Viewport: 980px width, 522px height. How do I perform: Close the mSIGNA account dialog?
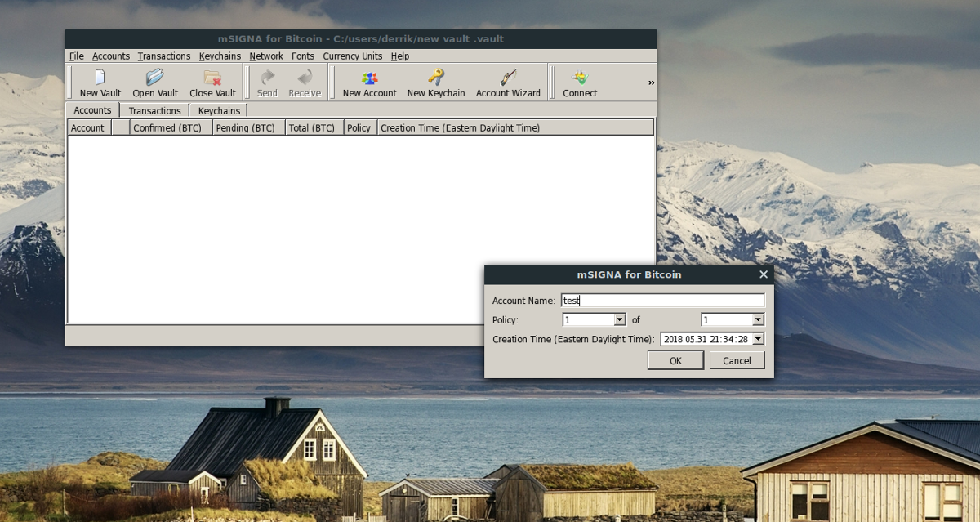click(x=763, y=274)
